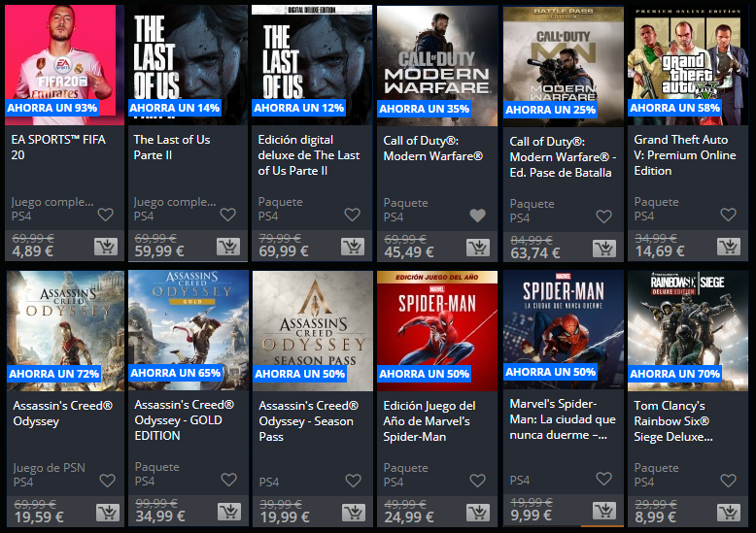Screen dimensions: 756x533
Task: Add Assassin's Creed Odyssey Season Pass to cart
Action: [x=354, y=513]
